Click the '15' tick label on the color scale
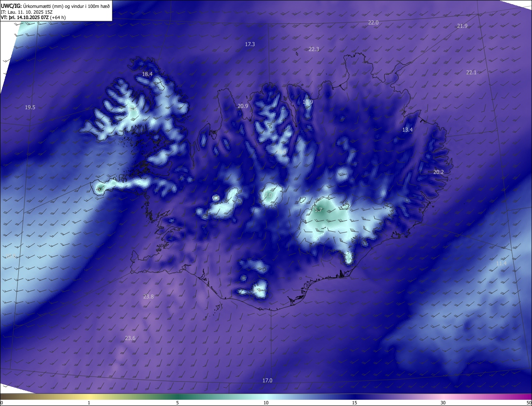 [355, 403]
